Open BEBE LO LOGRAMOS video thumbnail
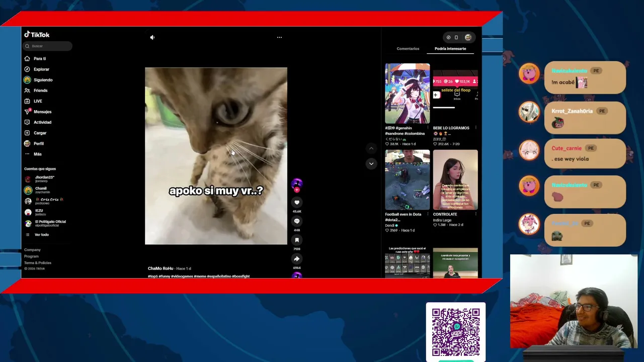Image resolution: width=644 pixels, height=362 pixels. 455,94
